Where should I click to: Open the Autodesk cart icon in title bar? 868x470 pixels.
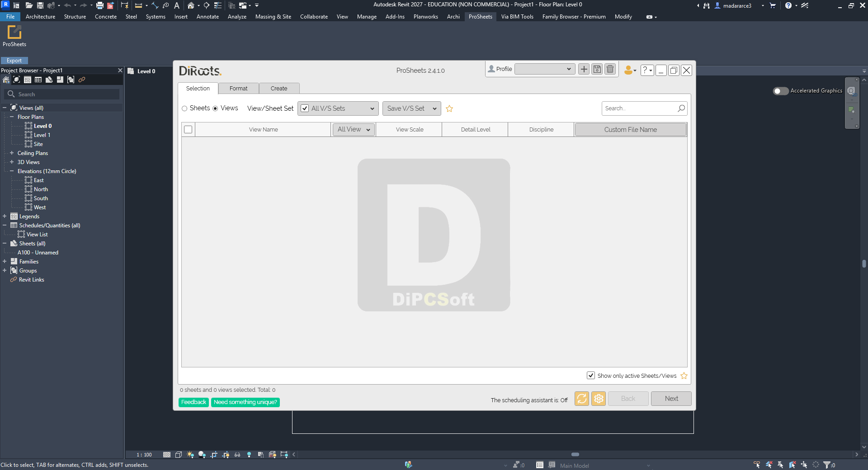tap(773, 5)
